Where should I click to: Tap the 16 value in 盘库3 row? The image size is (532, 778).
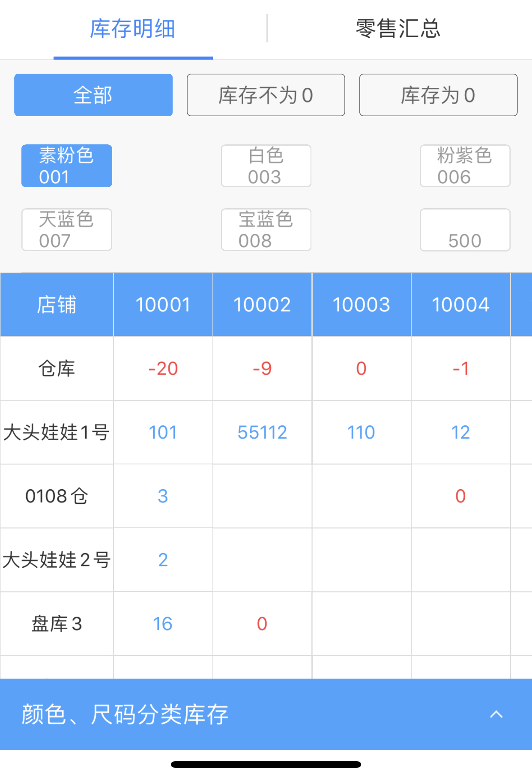163,624
